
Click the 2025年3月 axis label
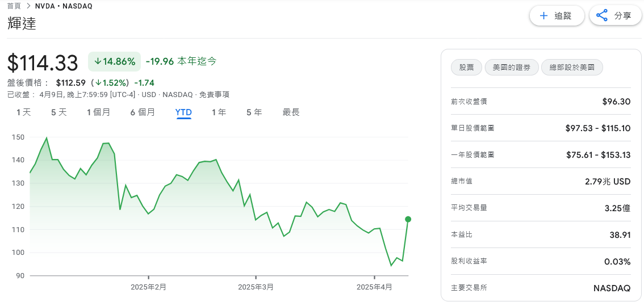256,287
